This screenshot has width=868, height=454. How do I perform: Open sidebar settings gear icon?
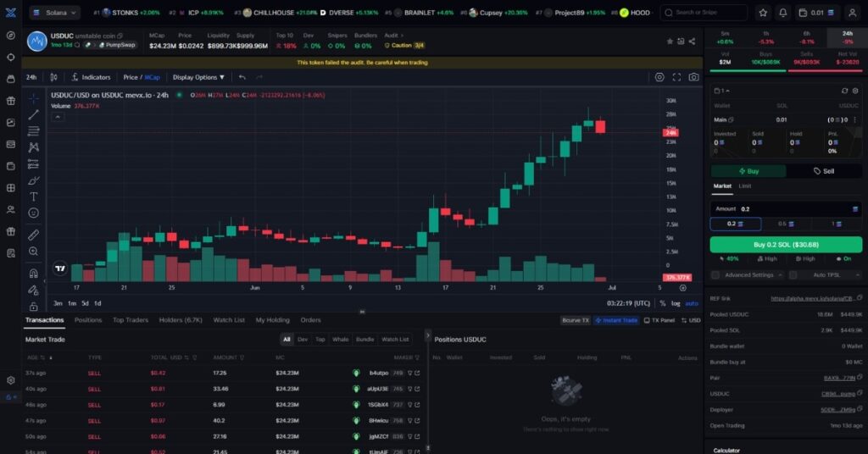10,380
